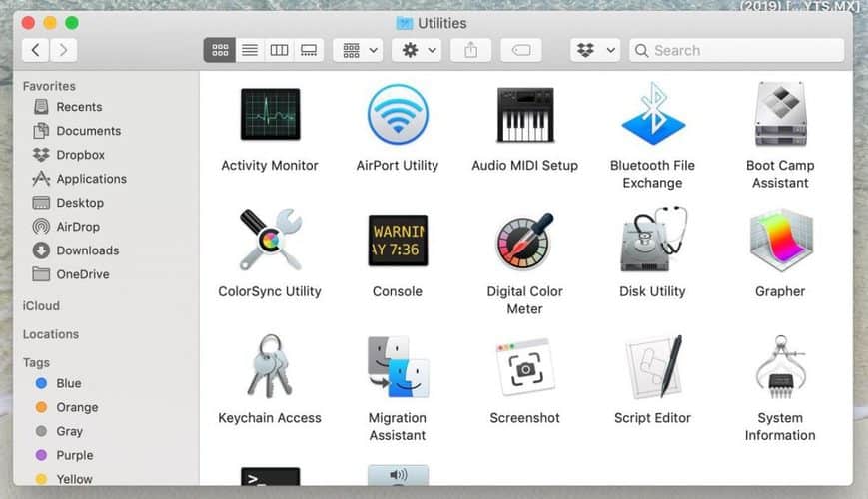Click the Search field
Screen dimensions: 868x499
click(737, 50)
